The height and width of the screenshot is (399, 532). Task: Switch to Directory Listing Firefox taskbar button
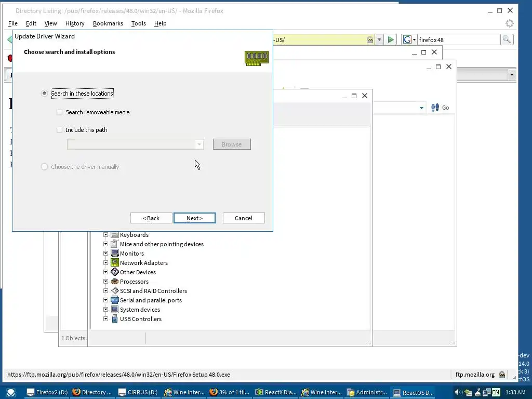pyautogui.click(x=92, y=393)
